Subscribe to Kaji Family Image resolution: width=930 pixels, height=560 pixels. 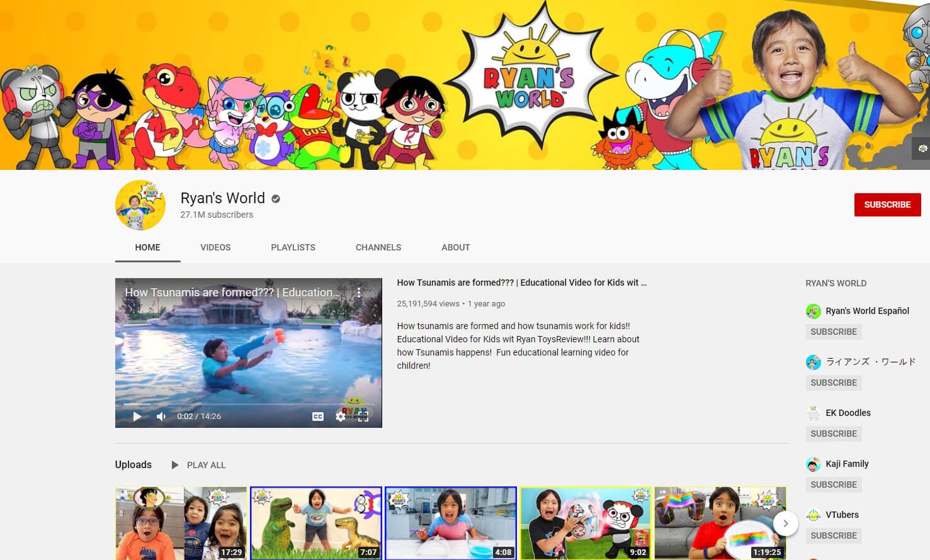pos(834,484)
